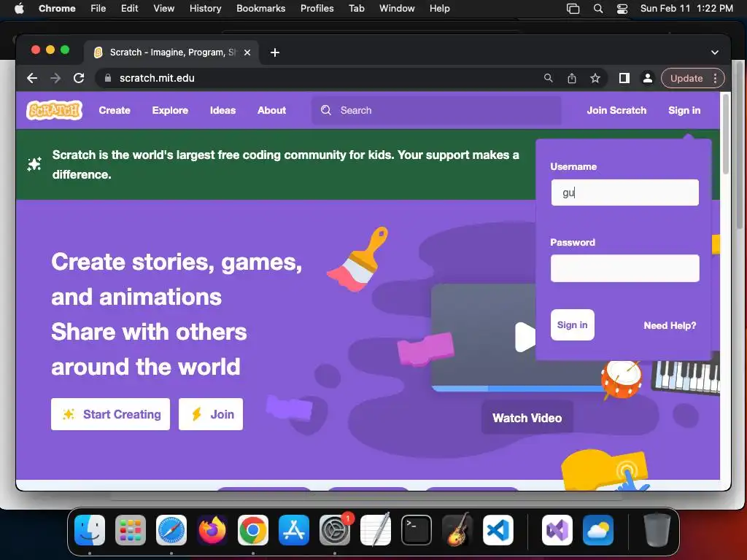Screen dimensions: 747x560
Task: Open the Profiles menu
Action: pyautogui.click(x=317, y=9)
